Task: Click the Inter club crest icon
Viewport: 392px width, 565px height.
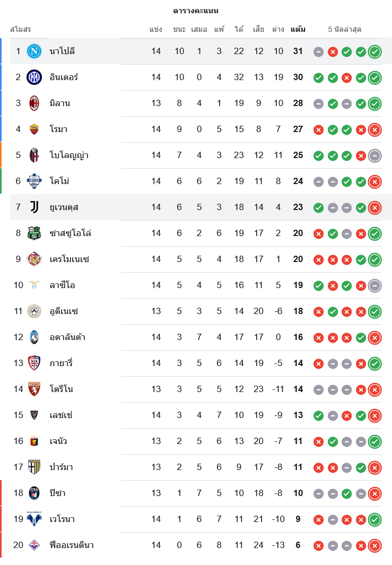Action: click(34, 77)
